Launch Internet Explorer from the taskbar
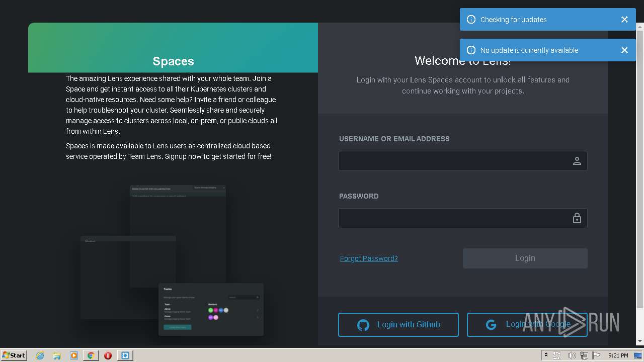Image resolution: width=644 pixels, height=362 pixels. point(40,355)
